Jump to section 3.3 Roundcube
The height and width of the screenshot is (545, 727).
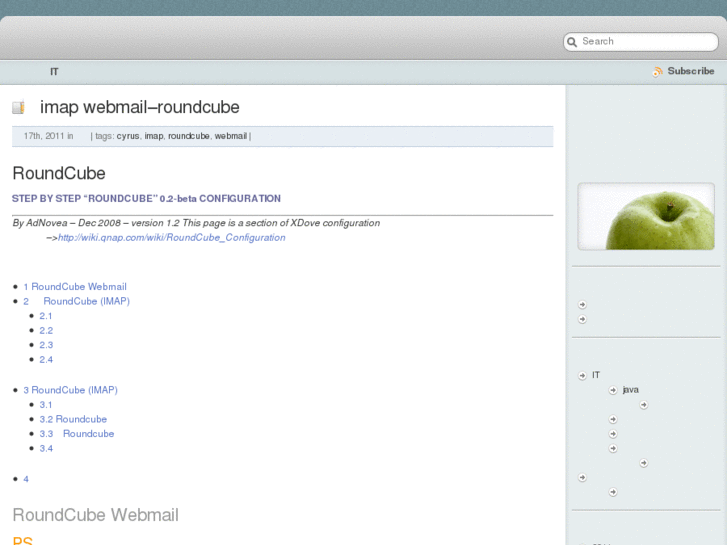click(77, 434)
